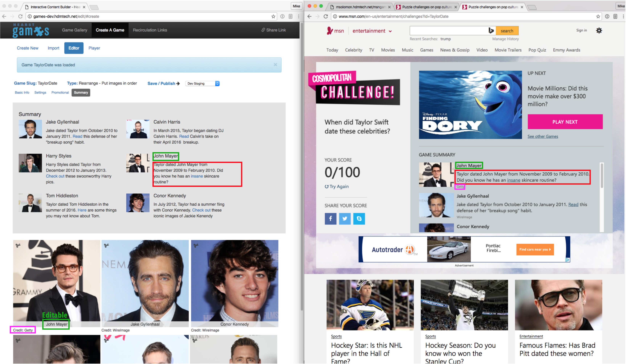
Task: Bookmark star in right browser address bar
Action: pos(598,16)
